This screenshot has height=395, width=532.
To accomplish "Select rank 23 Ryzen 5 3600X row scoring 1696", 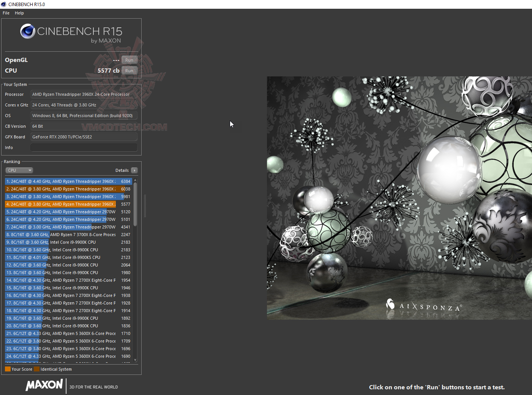I will click(68, 349).
